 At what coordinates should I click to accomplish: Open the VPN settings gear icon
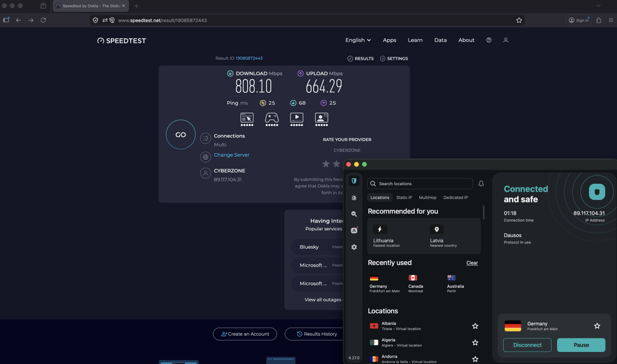pos(354,247)
